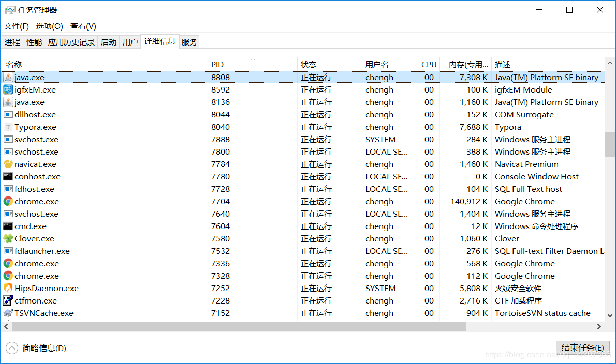The width and height of the screenshot is (616, 364).
Task: Click the java.exe process icon
Action: pyautogui.click(x=9, y=77)
